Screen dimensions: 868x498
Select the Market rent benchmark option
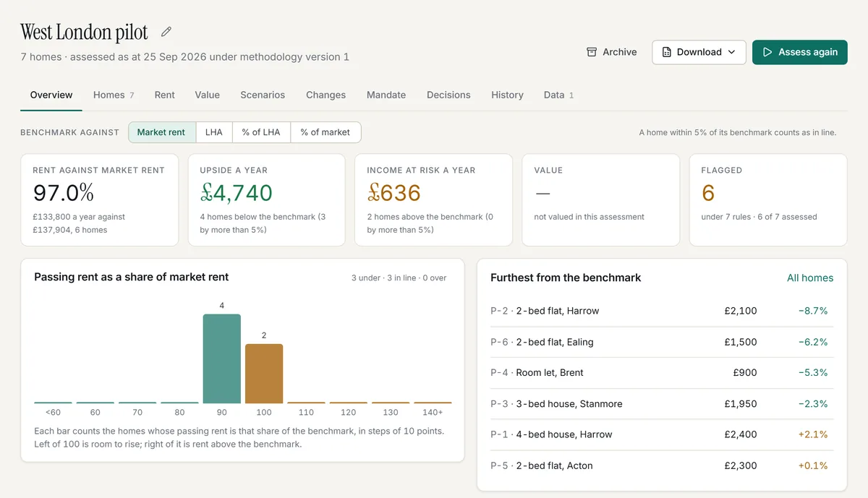pyautogui.click(x=162, y=132)
